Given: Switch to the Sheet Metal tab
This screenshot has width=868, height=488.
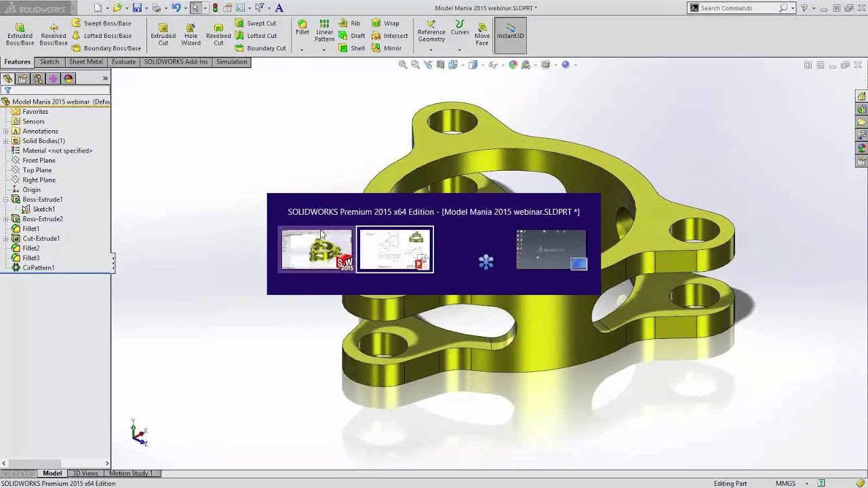Looking at the screenshot, I should [x=86, y=62].
